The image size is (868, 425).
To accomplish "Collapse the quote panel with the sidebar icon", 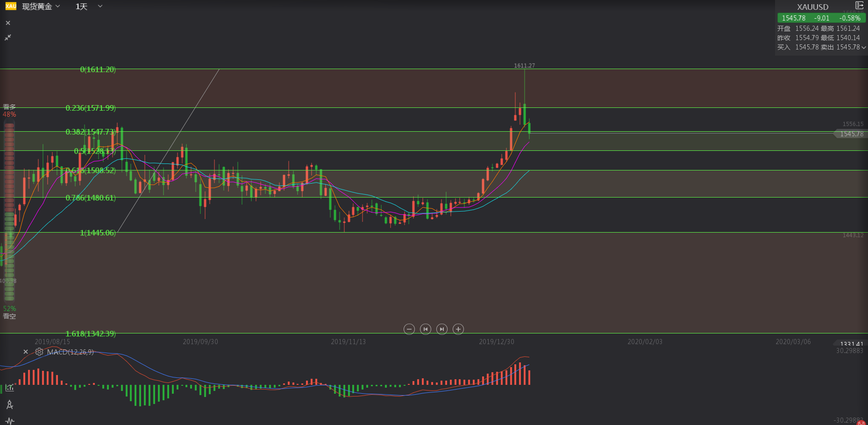I will pos(859,6).
